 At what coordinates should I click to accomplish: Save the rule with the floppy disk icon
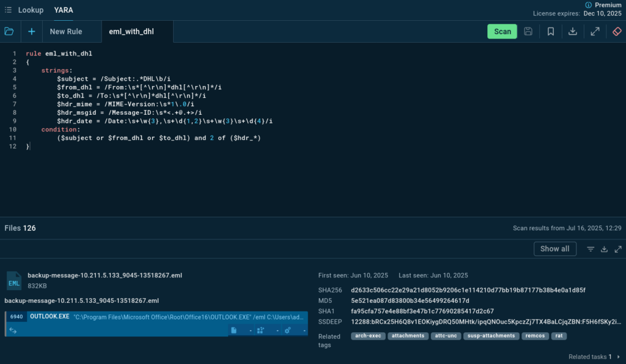528,32
